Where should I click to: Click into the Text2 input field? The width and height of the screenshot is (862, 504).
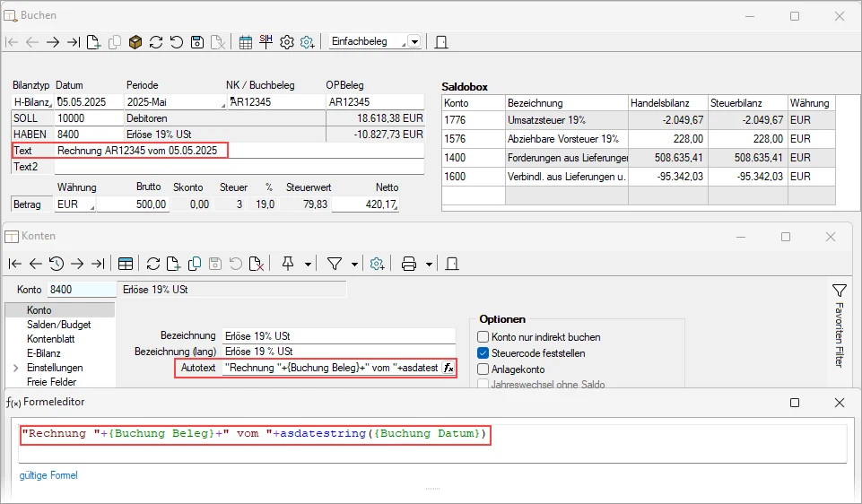pos(233,167)
